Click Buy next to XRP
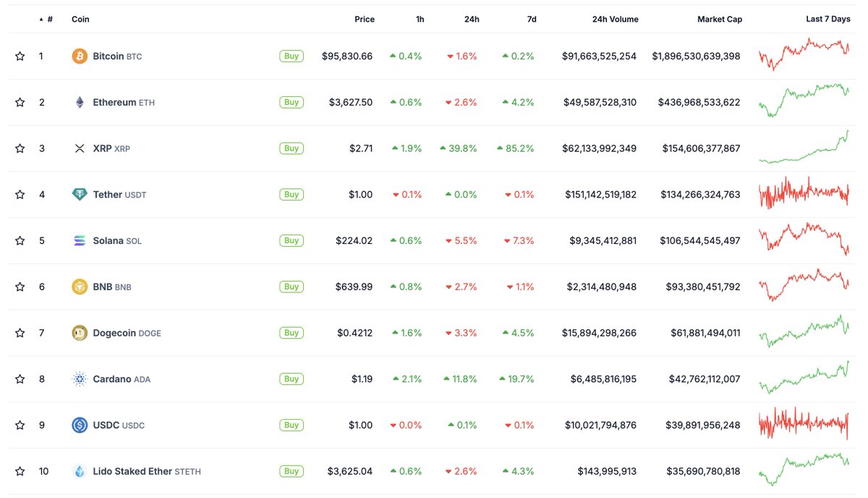This screenshot has width=868, height=498. pos(292,148)
